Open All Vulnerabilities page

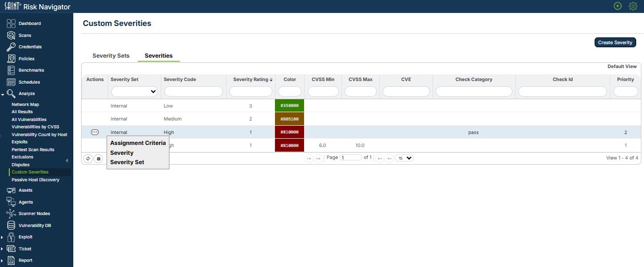(x=29, y=119)
